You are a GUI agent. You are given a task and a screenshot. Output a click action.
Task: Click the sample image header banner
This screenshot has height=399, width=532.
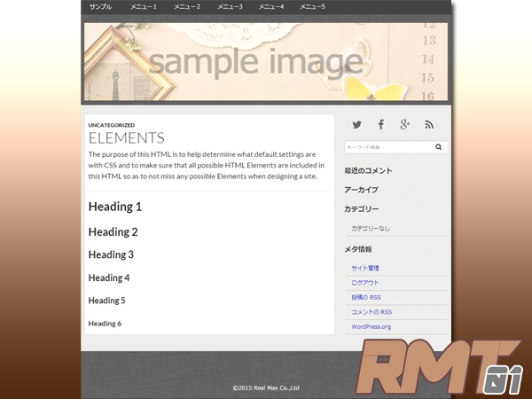click(x=266, y=62)
